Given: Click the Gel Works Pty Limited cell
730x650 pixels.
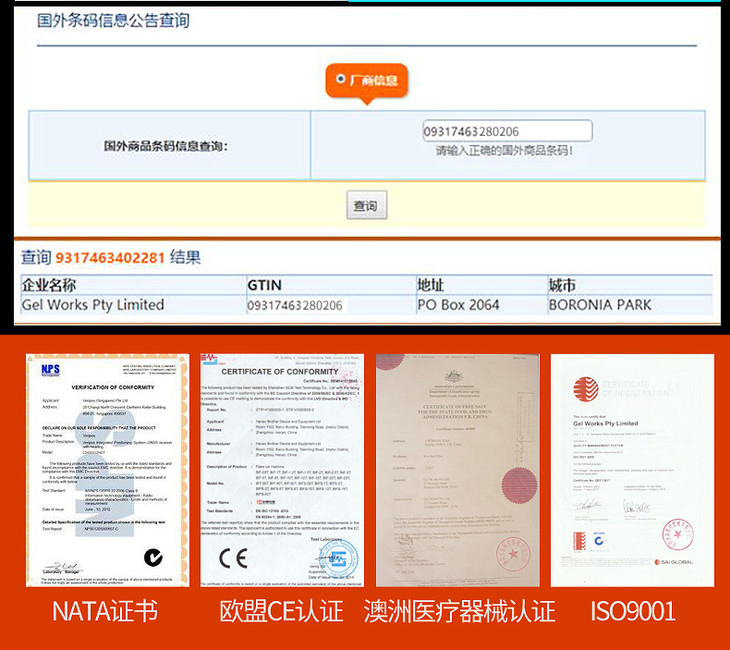Looking at the screenshot, I should click(x=93, y=305).
